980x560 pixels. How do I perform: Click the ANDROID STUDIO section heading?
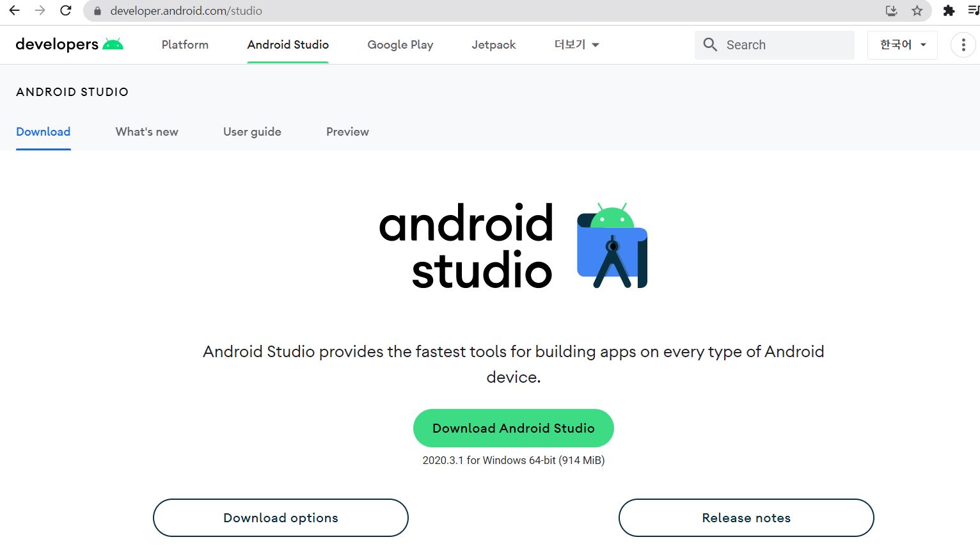point(72,92)
